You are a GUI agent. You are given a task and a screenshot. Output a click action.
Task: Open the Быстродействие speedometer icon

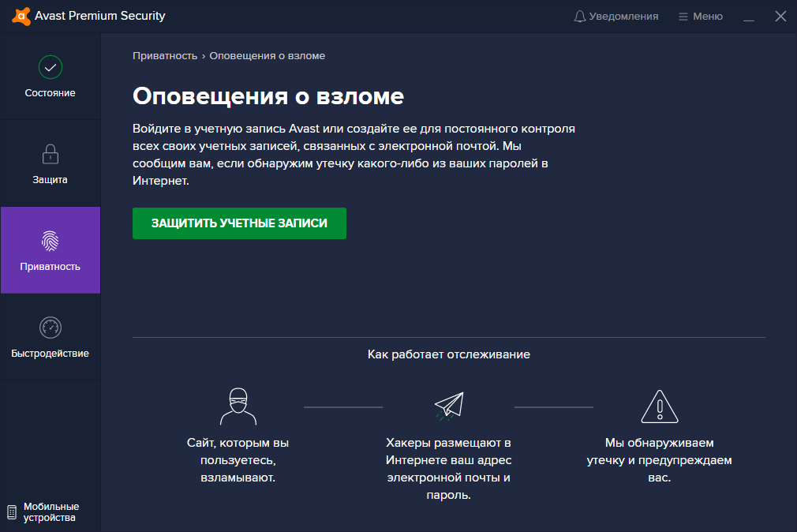pos(51,328)
